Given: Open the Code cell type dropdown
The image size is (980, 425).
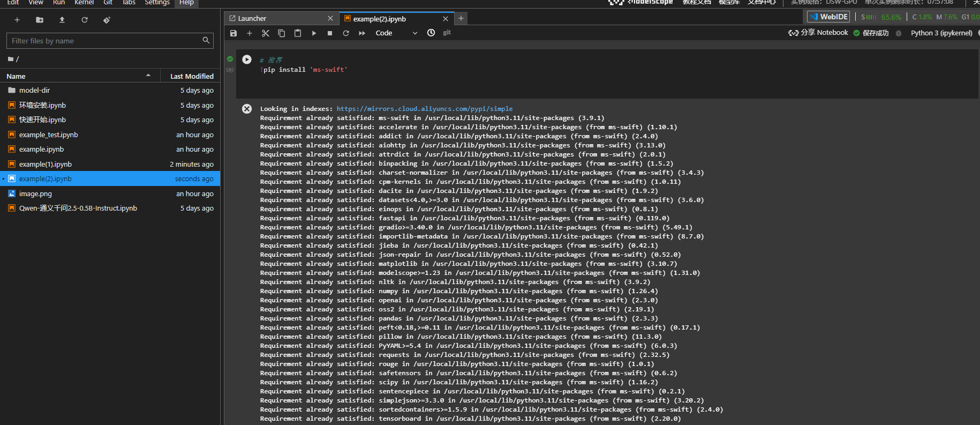Looking at the screenshot, I should pyautogui.click(x=396, y=33).
